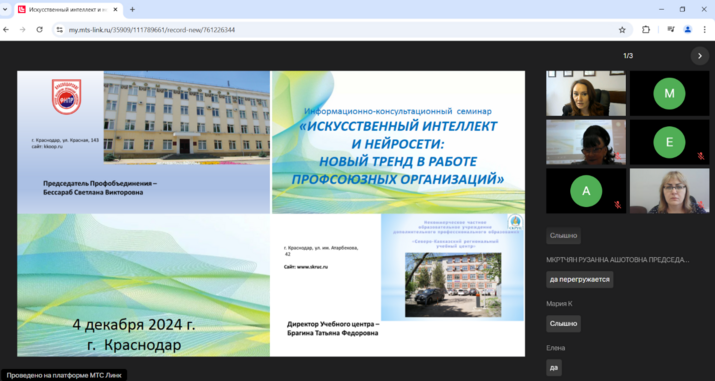Open the top-left woman's video tile

pos(586,93)
